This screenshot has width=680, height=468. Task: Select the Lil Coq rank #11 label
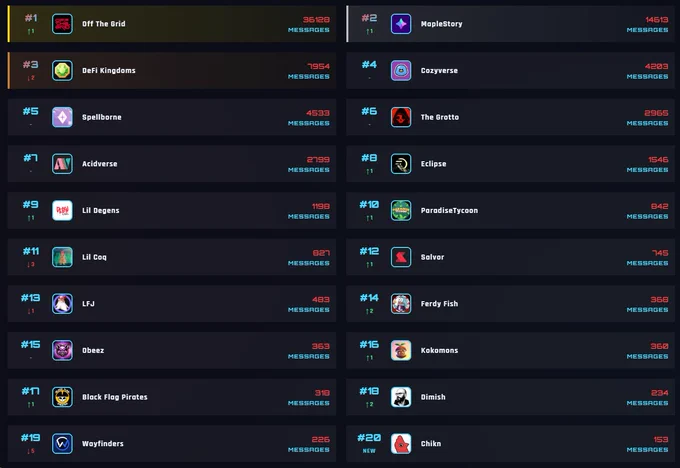pyautogui.click(x=31, y=251)
